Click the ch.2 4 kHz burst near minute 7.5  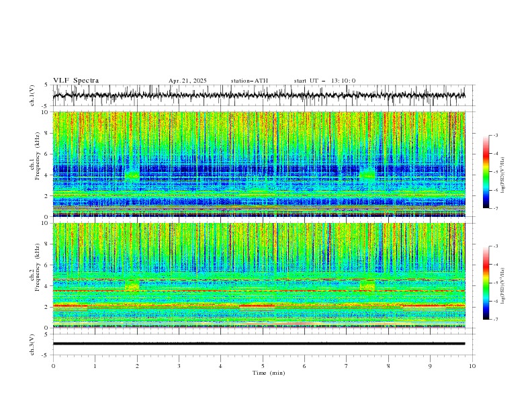(367, 285)
